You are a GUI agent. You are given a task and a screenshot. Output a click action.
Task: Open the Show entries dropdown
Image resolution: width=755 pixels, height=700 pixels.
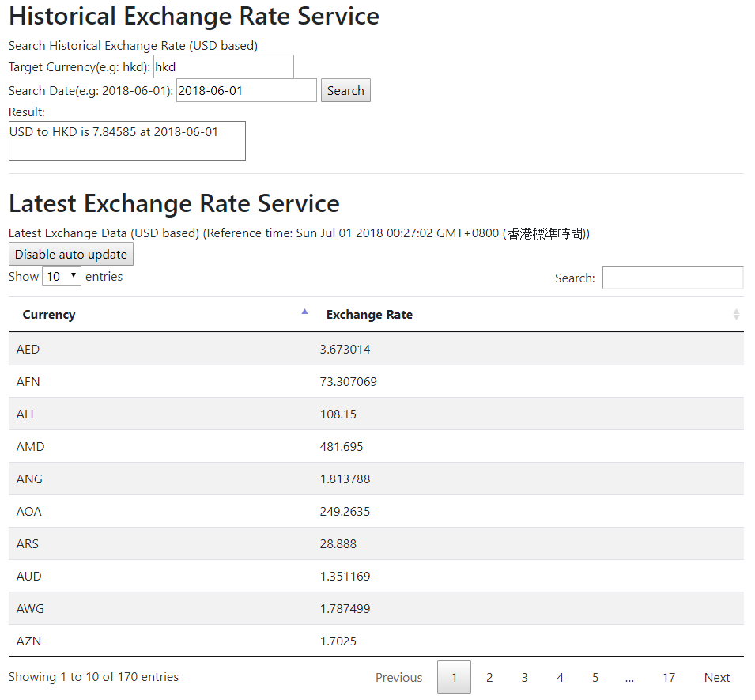click(x=62, y=276)
